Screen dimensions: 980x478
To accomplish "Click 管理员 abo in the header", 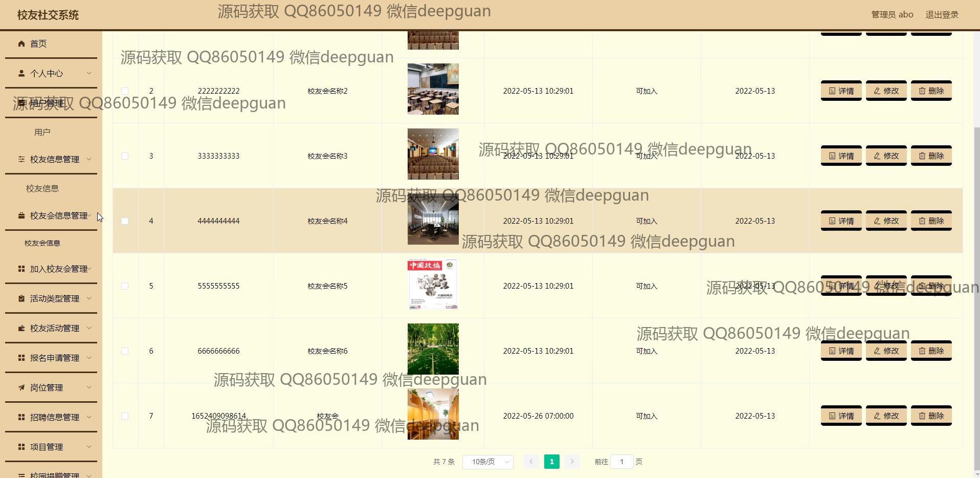I will click(x=892, y=15).
